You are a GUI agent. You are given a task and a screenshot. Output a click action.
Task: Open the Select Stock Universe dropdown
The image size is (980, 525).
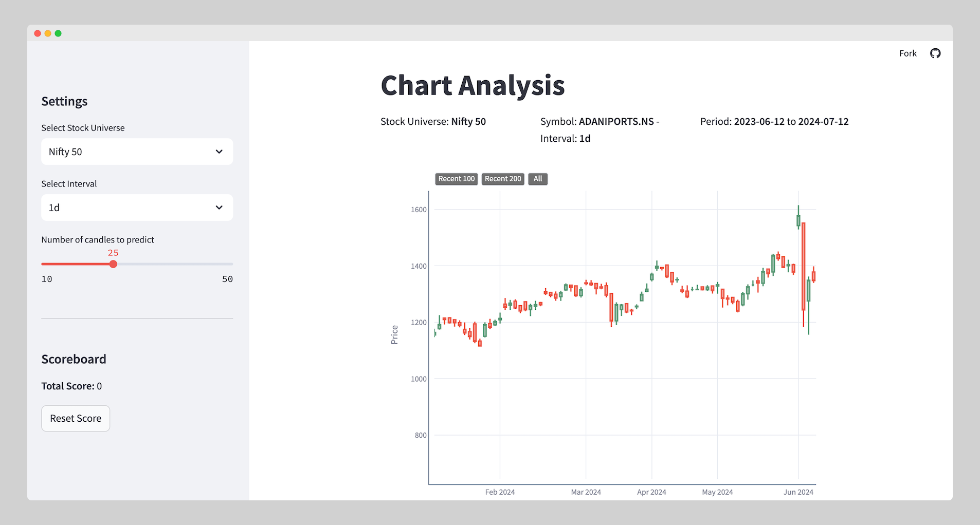pyautogui.click(x=137, y=152)
